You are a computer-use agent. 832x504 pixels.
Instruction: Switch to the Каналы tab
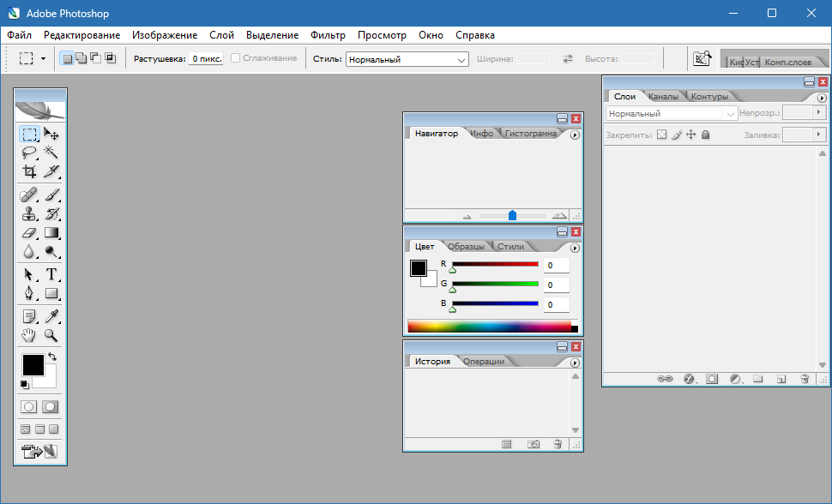tap(663, 97)
